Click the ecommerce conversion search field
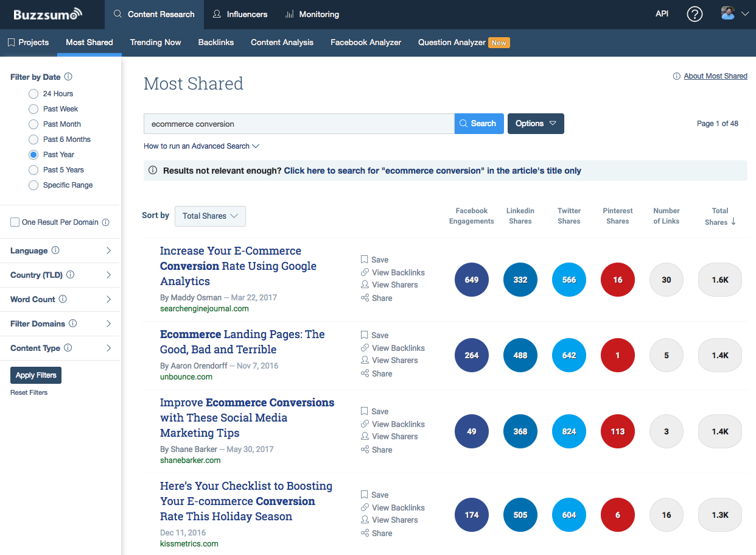756x555 pixels. point(299,124)
